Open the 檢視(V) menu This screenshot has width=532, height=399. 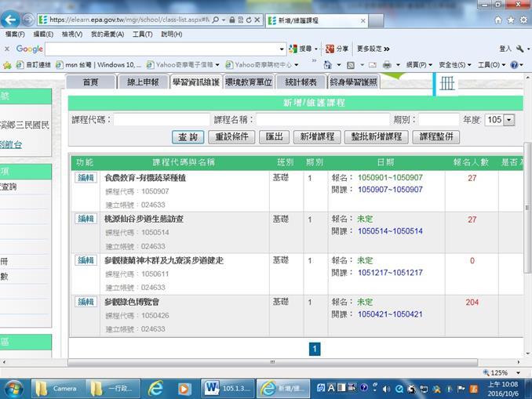tap(71, 34)
